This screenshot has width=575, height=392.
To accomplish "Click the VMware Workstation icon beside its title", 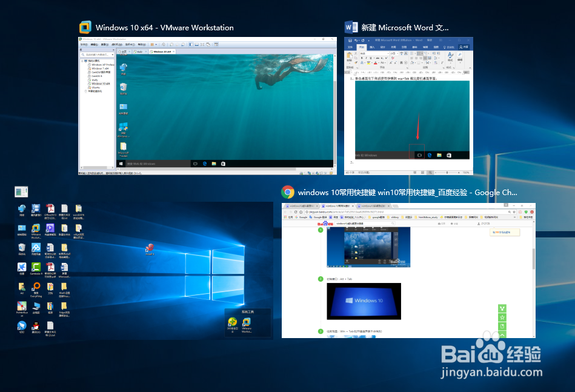I will click(85, 27).
